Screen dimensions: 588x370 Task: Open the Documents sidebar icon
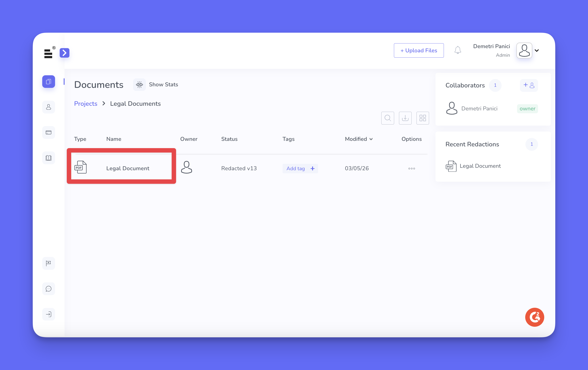tap(48, 82)
